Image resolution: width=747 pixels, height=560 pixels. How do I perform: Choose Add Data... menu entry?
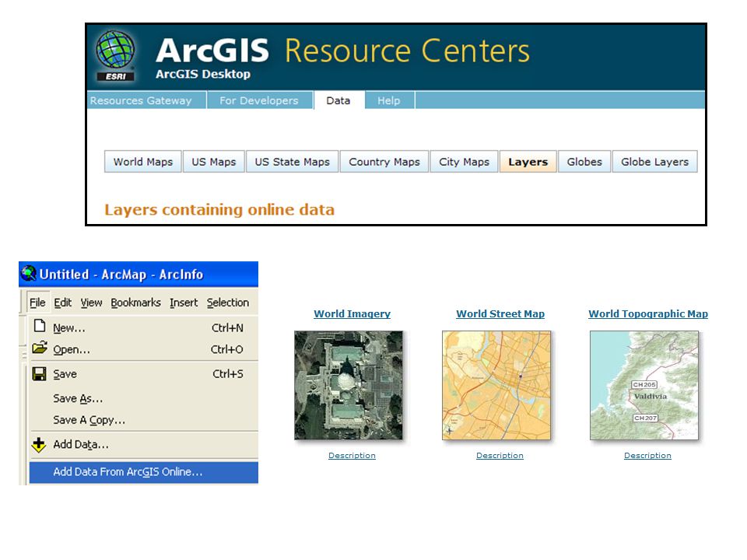tap(143, 444)
